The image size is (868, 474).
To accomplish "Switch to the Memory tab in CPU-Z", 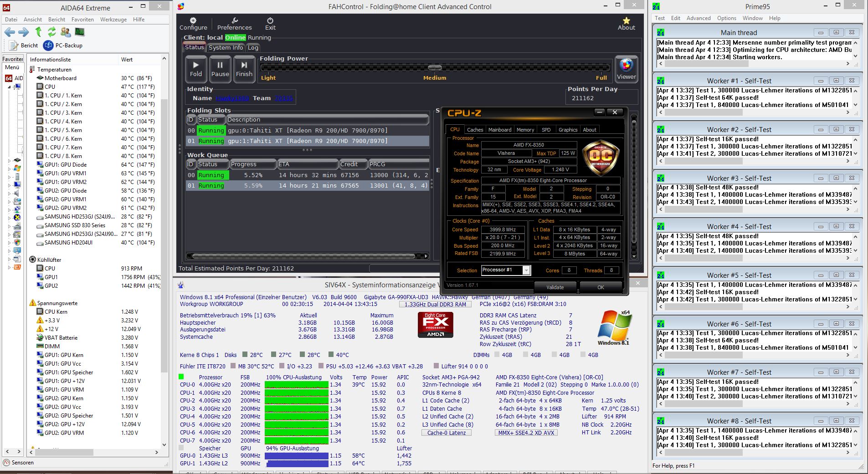I will click(x=525, y=130).
